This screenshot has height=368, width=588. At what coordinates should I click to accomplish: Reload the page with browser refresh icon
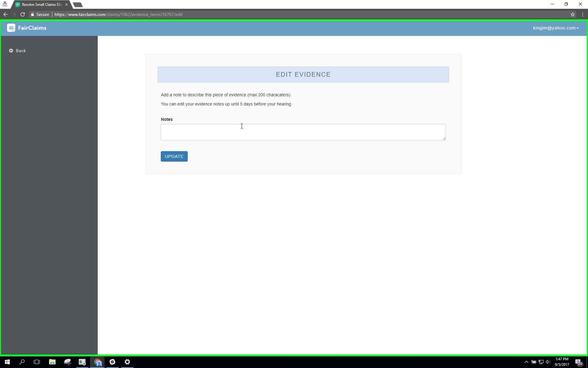coord(22,14)
